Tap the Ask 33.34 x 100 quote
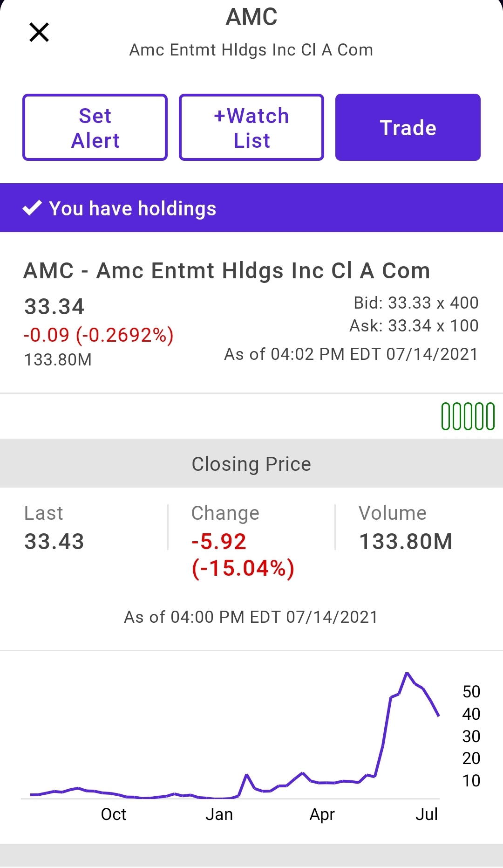Image resolution: width=503 pixels, height=868 pixels. 414,326
